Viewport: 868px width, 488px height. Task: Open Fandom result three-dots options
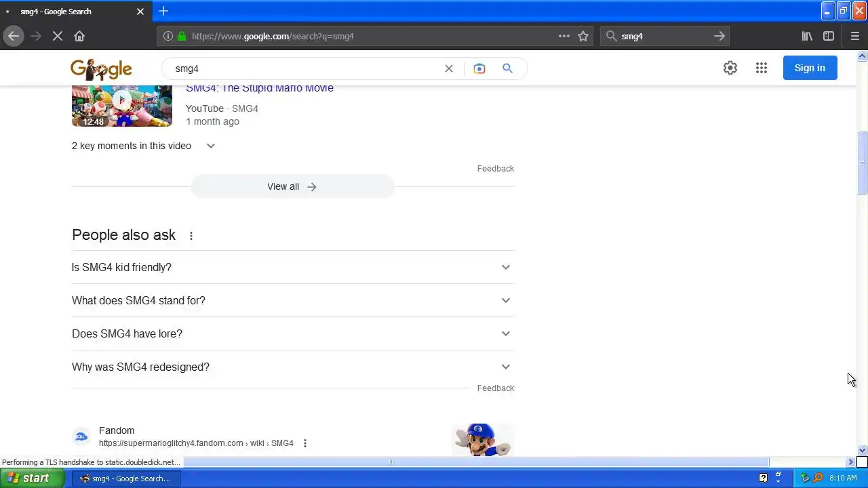pyautogui.click(x=305, y=443)
